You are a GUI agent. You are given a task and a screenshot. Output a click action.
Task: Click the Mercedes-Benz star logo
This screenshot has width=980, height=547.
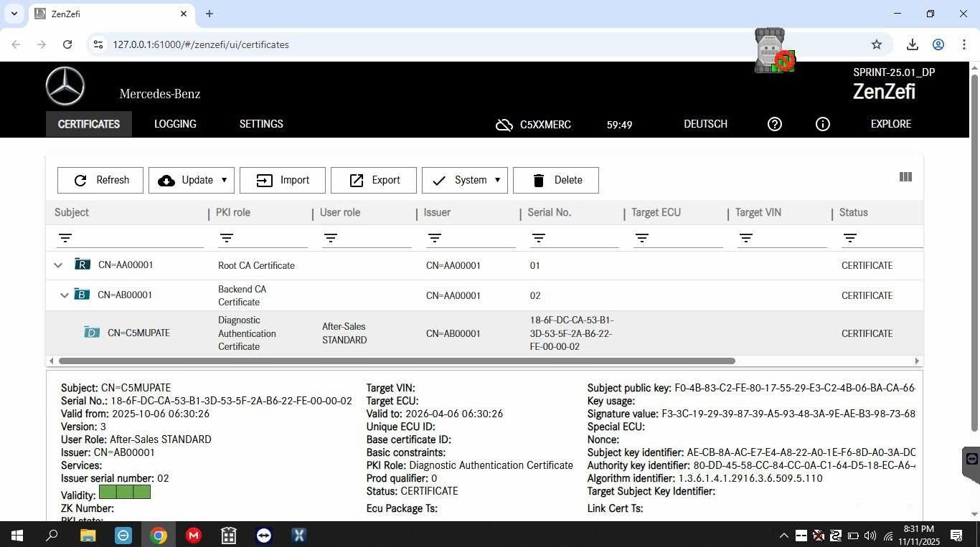[x=65, y=85]
